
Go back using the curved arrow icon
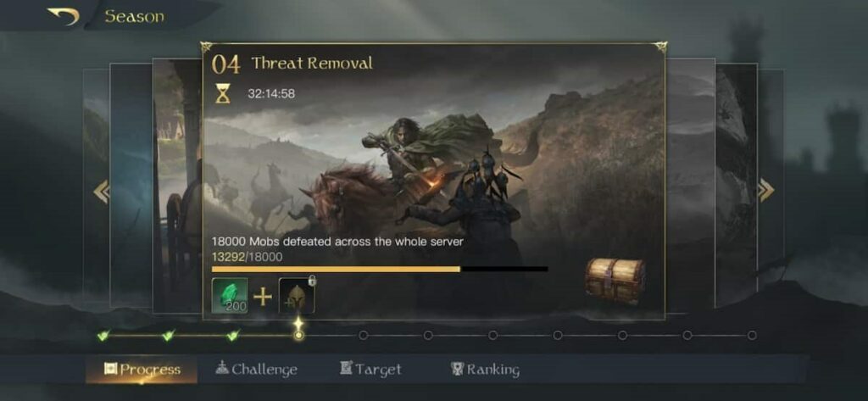(x=63, y=15)
